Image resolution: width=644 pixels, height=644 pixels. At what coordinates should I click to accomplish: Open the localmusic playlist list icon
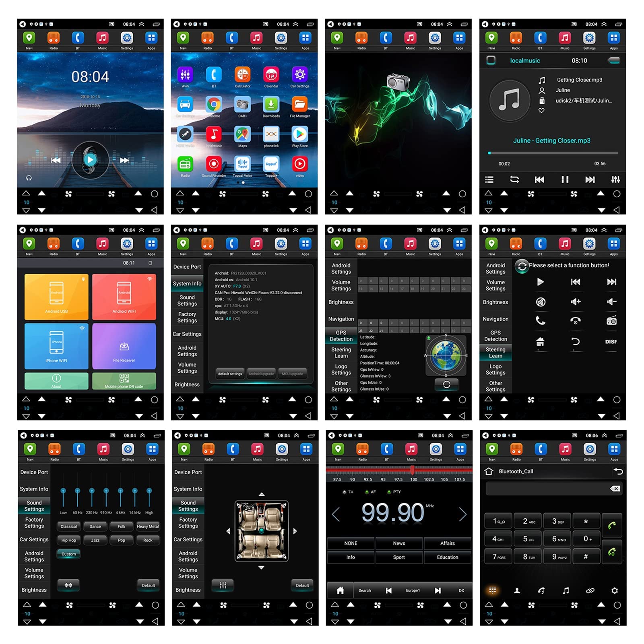pos(489,180)
